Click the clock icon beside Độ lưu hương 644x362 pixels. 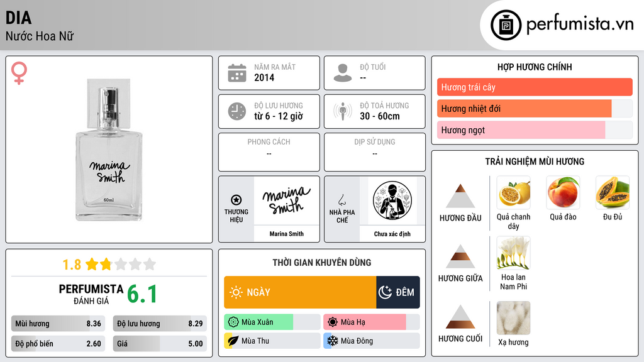[237, 111]
